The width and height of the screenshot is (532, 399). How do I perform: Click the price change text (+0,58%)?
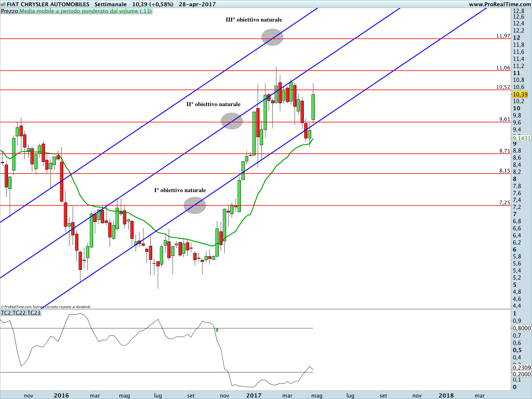tap(162, 4)
